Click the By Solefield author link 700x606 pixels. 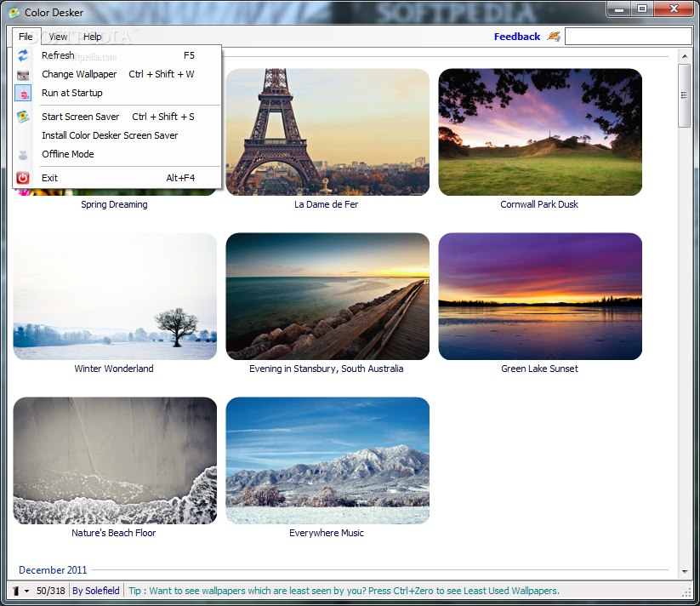(x=96, y=591)
